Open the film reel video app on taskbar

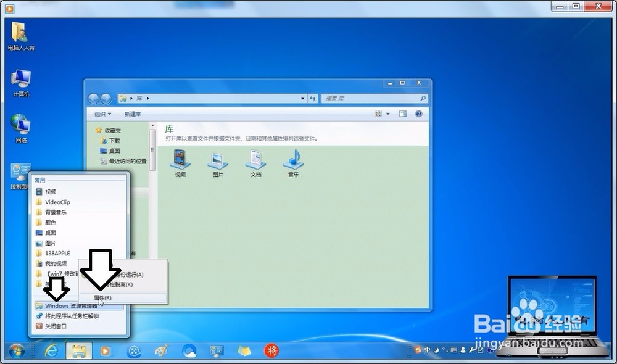tap(134, 350)
